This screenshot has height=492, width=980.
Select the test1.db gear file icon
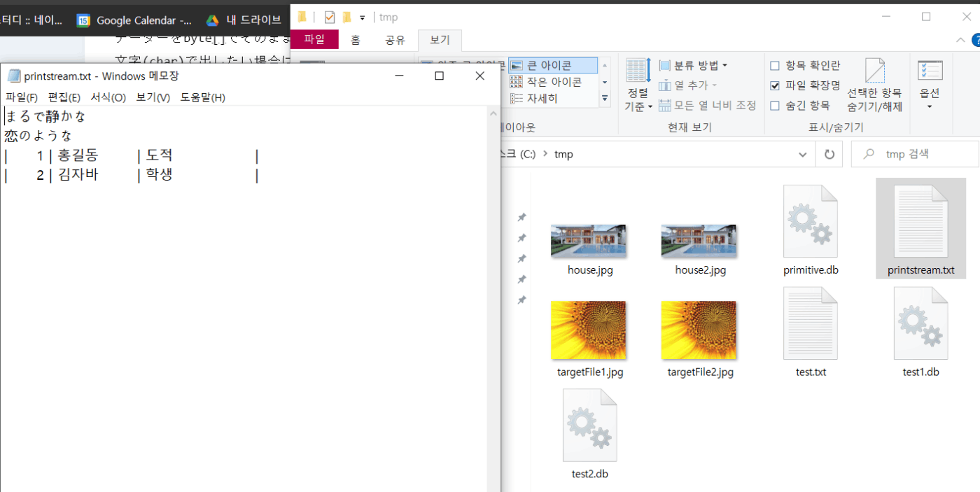(920, 323)
